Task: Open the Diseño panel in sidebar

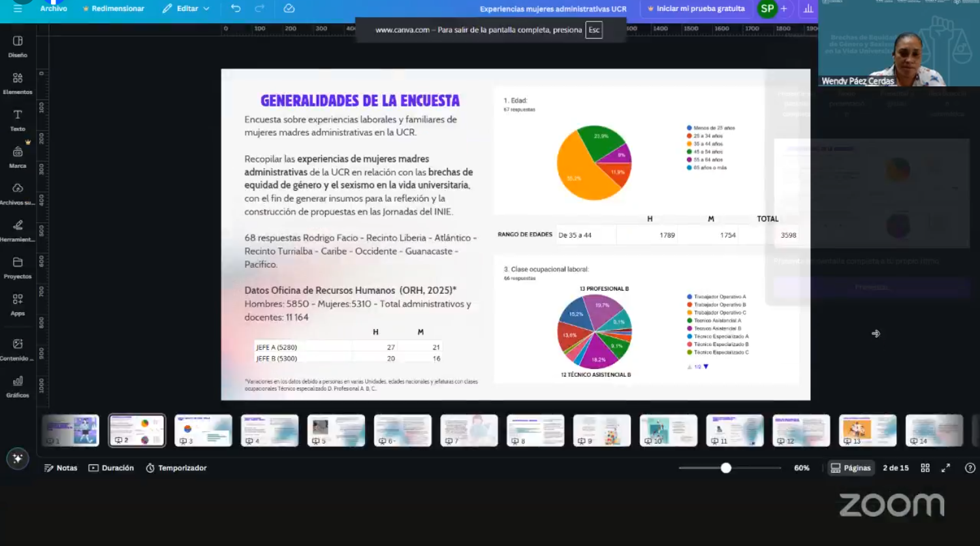Action: click(18, 46)
